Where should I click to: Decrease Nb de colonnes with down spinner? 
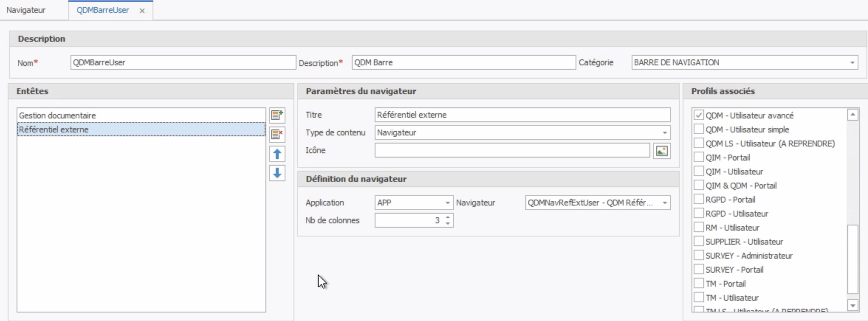pos(448,223)
